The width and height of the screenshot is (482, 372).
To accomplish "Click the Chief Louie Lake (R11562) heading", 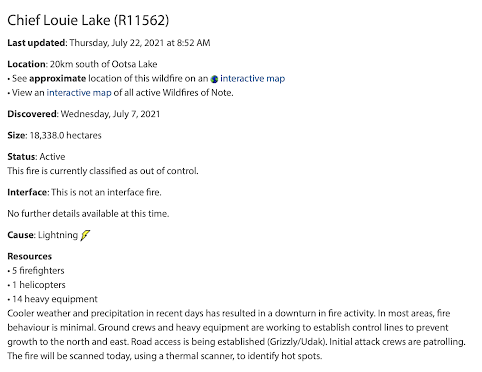I will click(88, 20).
